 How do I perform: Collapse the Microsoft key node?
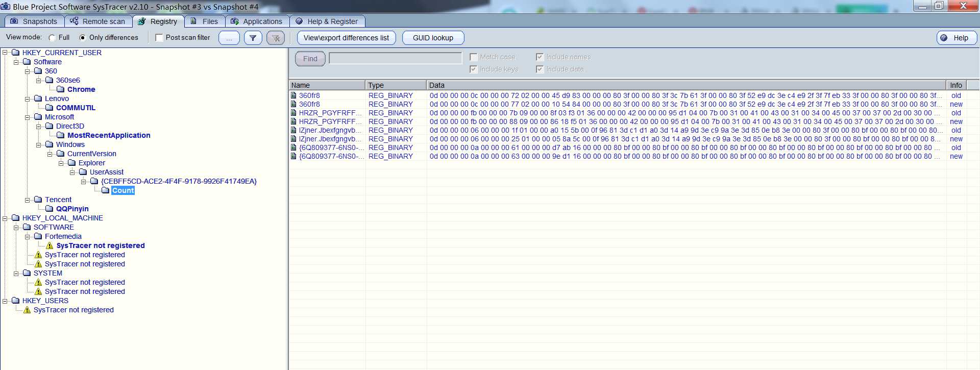[28, 117]
